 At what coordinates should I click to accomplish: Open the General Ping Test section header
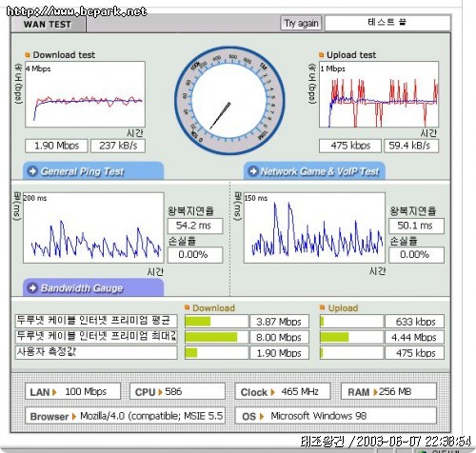93,171
